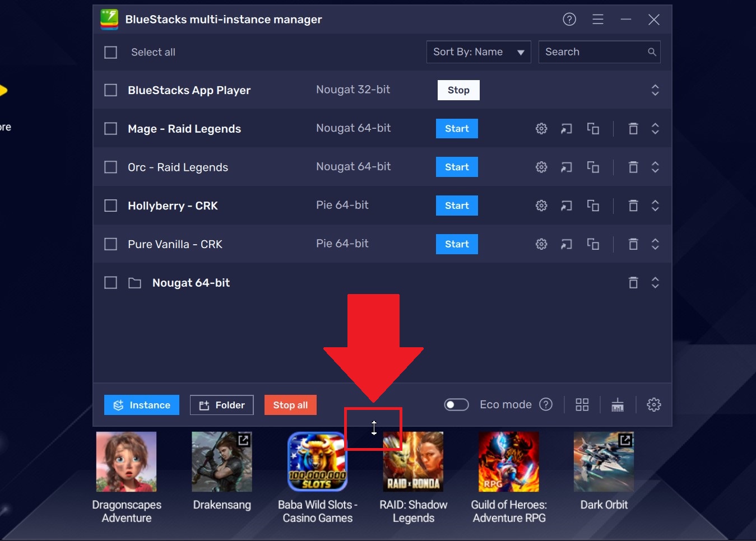Open Eco mode help tooltip
Screen dimensions: 756x541
545,404
